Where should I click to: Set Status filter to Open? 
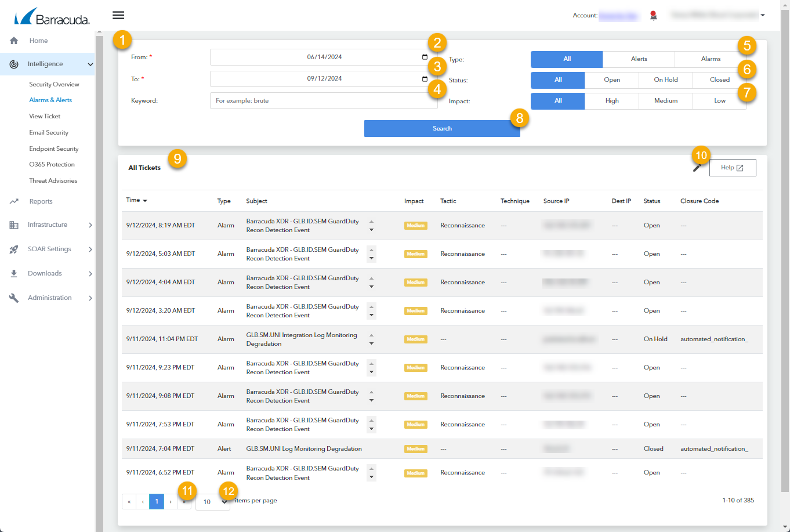point(612,80)
